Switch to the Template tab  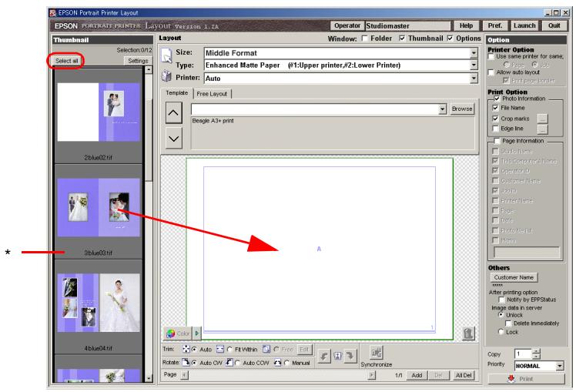pos(176,93)
